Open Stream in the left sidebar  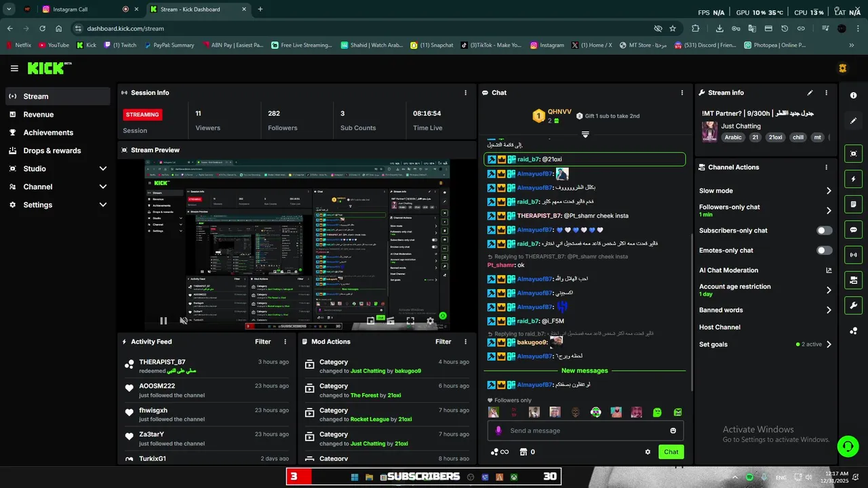58,96
